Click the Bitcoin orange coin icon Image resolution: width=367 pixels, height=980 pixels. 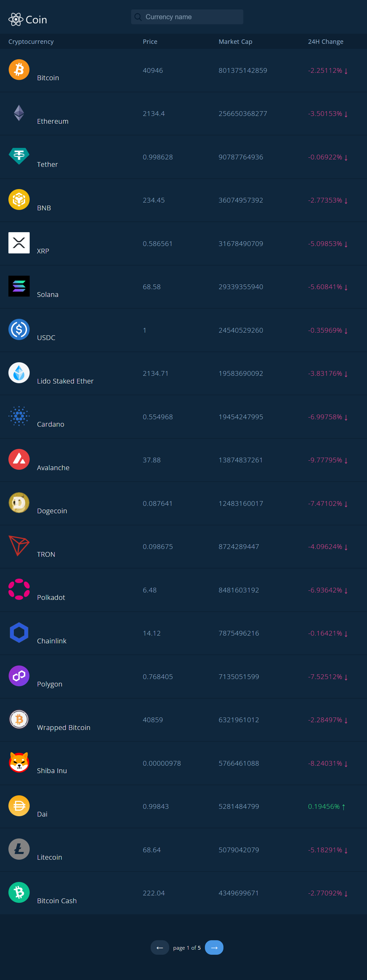19,70
